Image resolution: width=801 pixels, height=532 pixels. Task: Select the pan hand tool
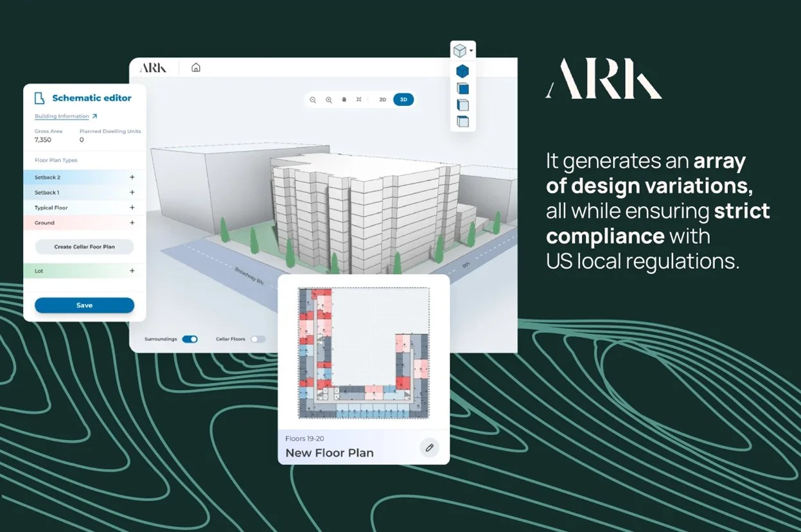click(x=344, y=100)
